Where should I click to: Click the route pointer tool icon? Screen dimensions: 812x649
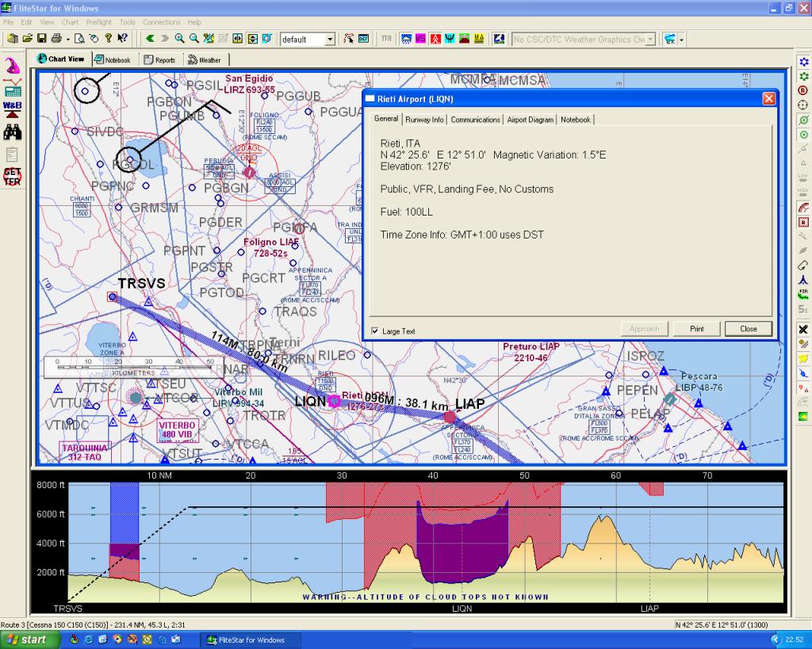point(349,38)
